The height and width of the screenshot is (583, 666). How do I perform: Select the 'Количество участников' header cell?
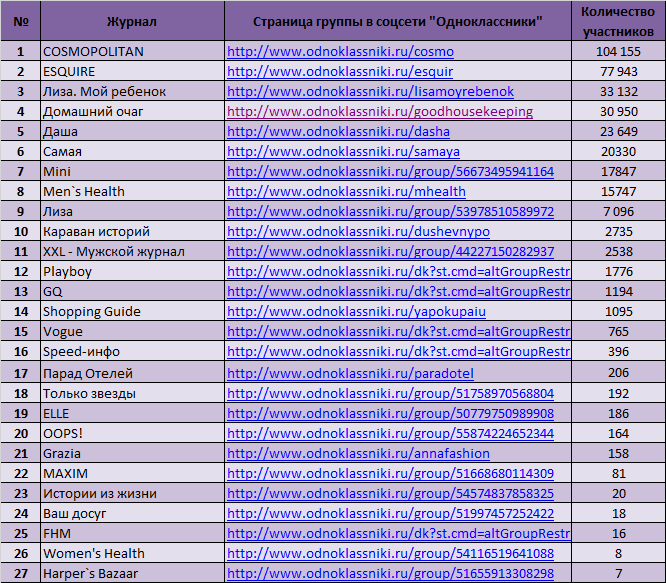coord(618,21)
